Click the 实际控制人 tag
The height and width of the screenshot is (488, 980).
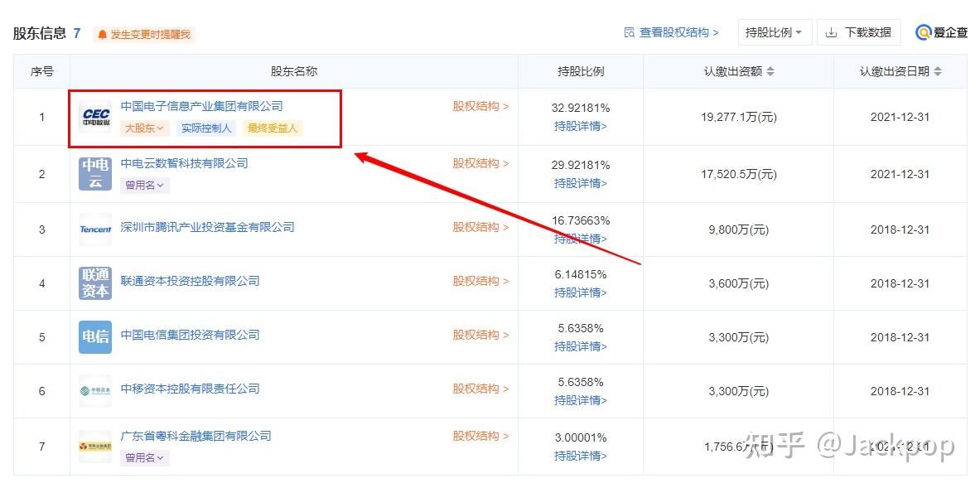point(206,128)
